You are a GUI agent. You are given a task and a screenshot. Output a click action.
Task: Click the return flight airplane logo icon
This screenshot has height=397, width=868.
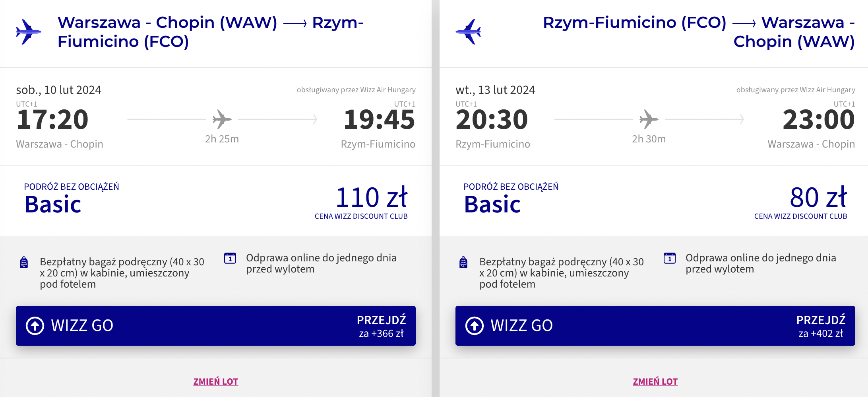point(468,31)
